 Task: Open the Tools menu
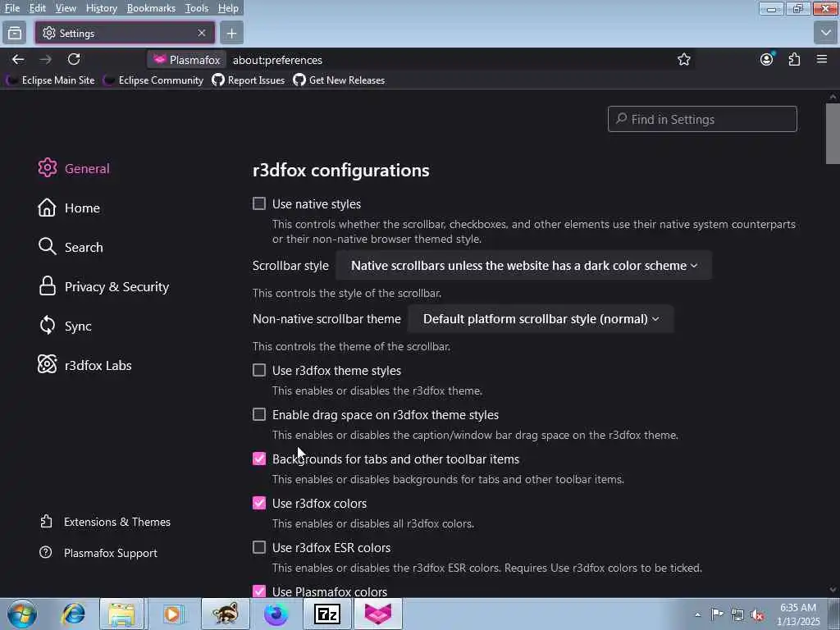[197, 8]
